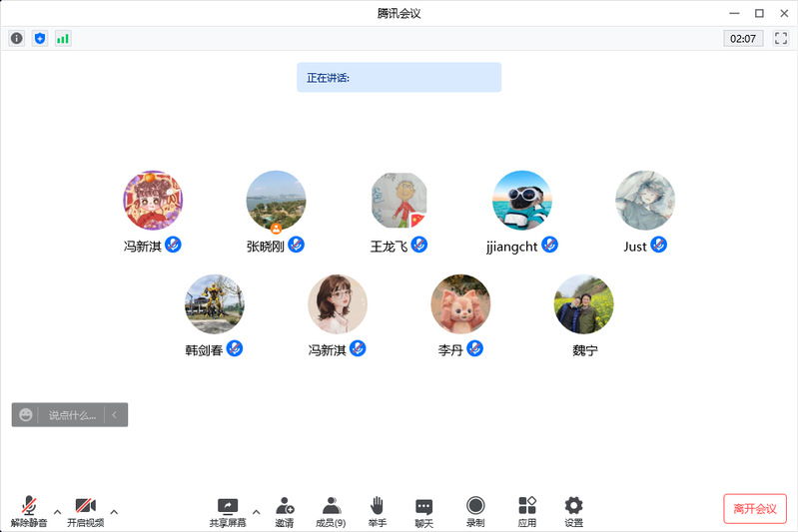The height and width of the screenshot is (532, 798).
Task: Expand audio options arrow beside 解除静音
Action: (x=57, y=512)
